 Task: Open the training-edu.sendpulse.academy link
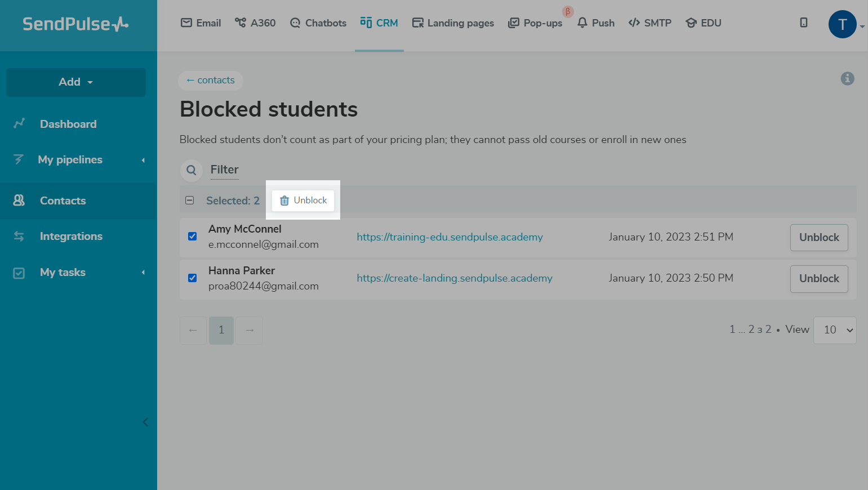tap(449, 237)
